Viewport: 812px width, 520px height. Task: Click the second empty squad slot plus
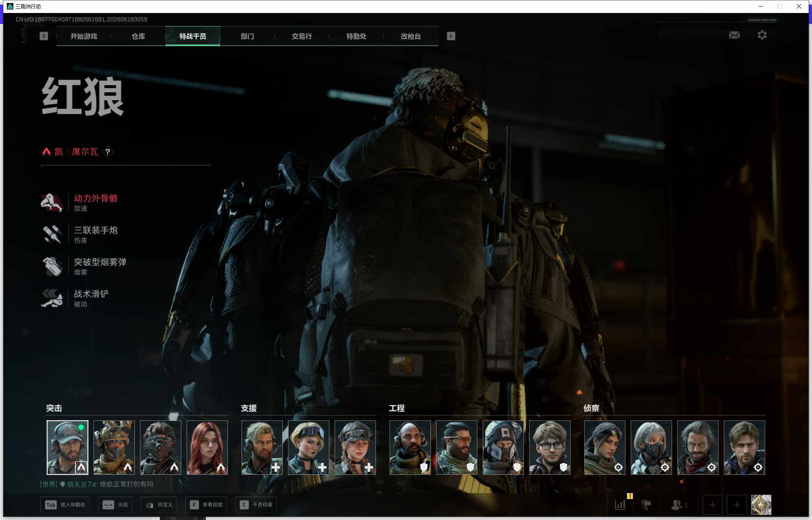pyautogui.click(x=737, y=505)
